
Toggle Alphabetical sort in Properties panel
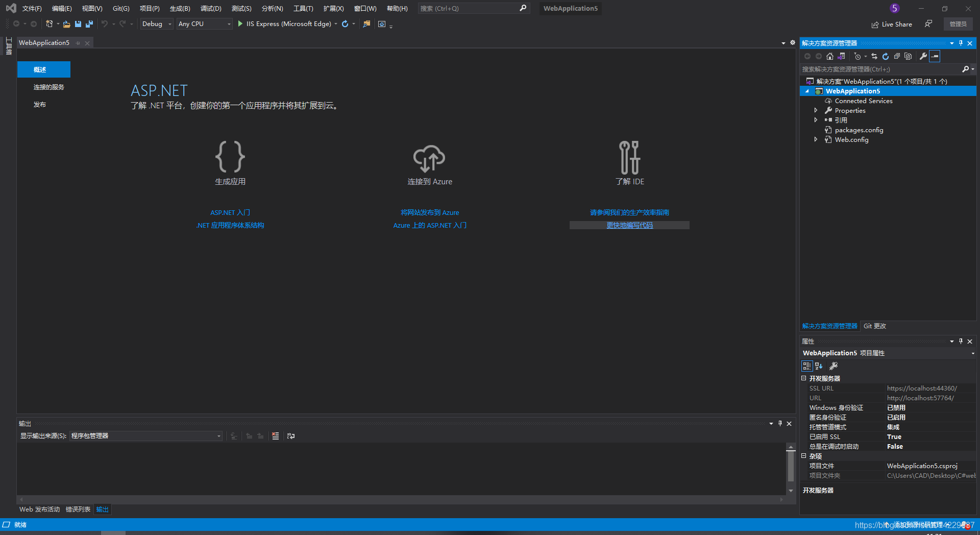[819, 366]
